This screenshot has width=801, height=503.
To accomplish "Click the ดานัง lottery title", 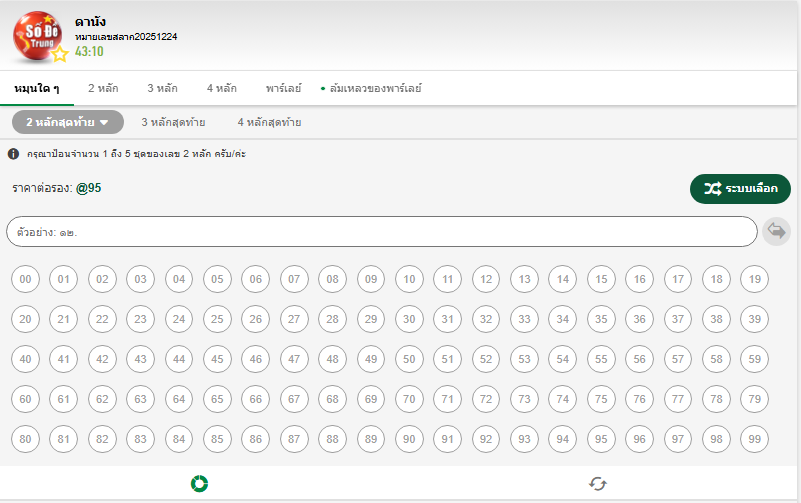I will 90,22.
